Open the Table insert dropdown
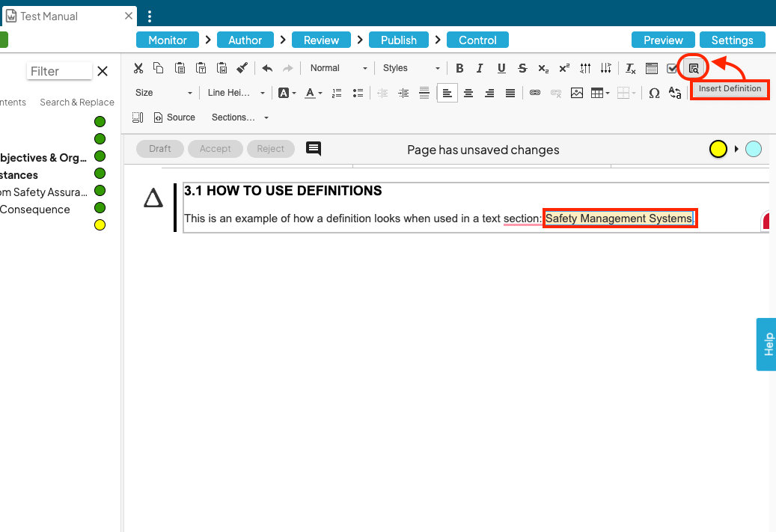The image size is (776, 532). pos(600,93)
